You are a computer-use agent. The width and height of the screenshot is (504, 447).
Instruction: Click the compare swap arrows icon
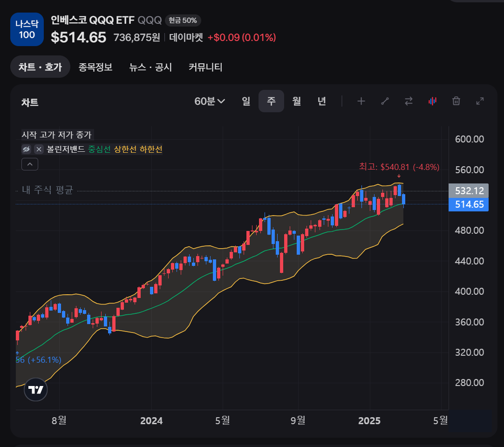(409, 101)
